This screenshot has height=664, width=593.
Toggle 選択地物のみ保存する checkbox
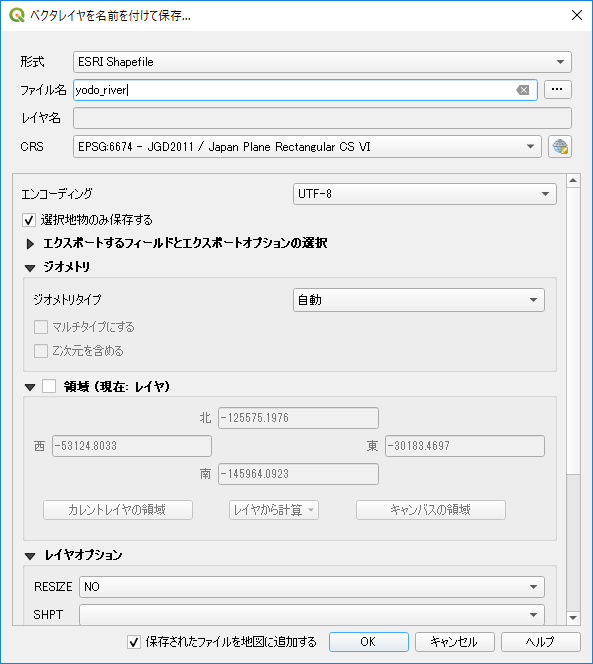29,220
